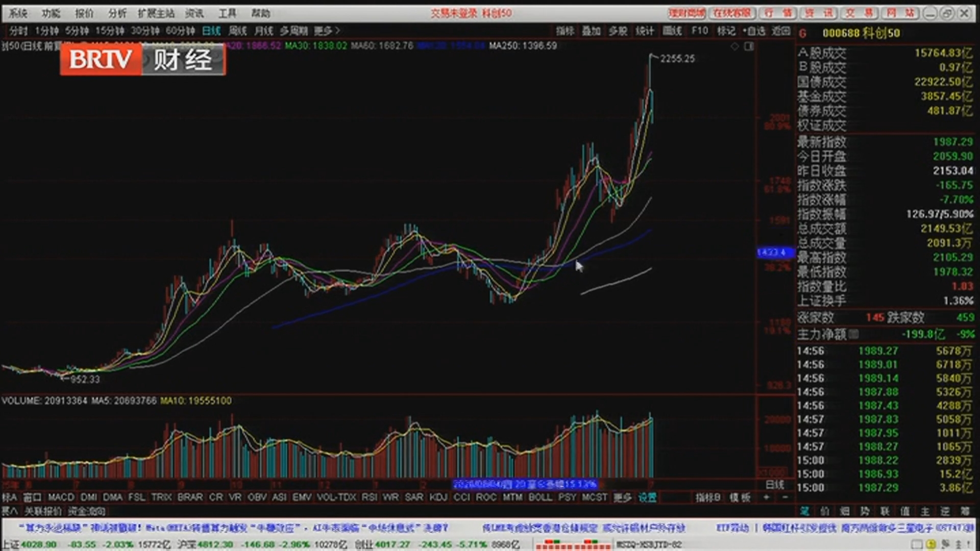This screenshot has width=980, height=551.
Task: Select the RSI indicator
Action: tap(369, 497)
